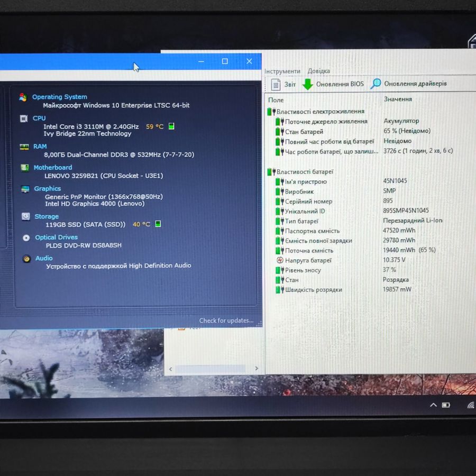Click the Optical Drives disc icon
This screenshot has height=476, width=476.
coord(26,237)
